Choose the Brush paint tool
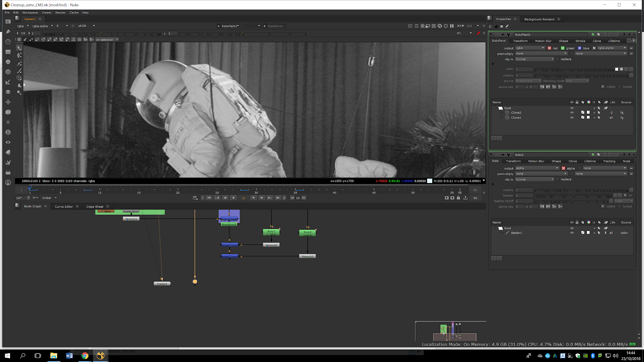The width and height of the screenshot is (644, 362). pos(19,71)
